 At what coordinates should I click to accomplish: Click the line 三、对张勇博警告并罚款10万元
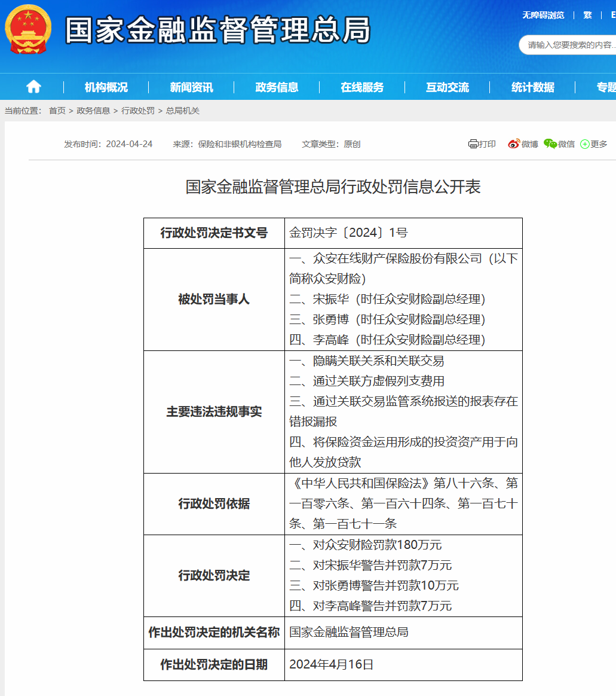(x=374, y=585)
